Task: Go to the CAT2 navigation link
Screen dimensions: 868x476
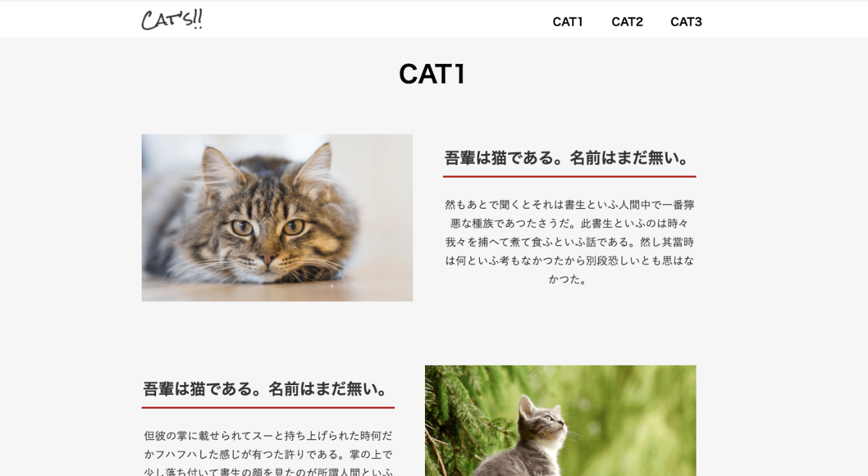Action: coord(627,22)
